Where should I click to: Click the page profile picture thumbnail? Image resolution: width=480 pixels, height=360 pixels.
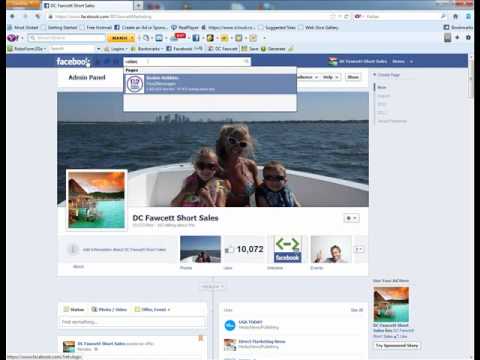point(97,200)
